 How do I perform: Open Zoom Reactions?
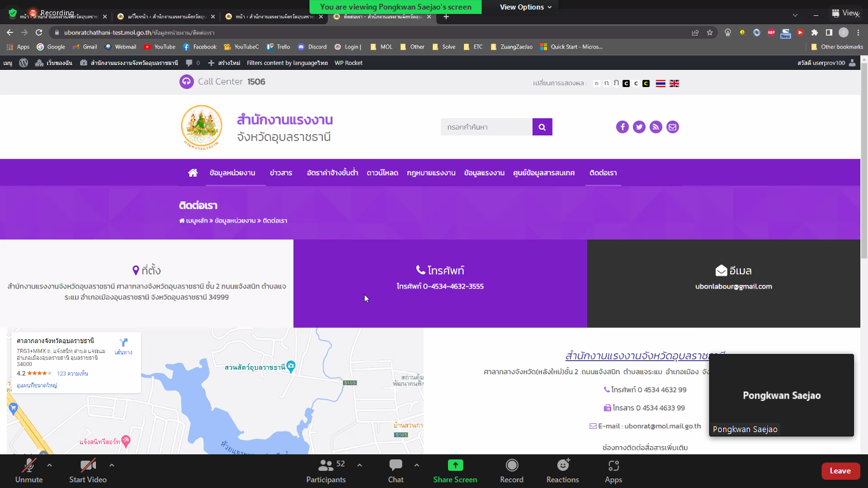coord(562,471)
